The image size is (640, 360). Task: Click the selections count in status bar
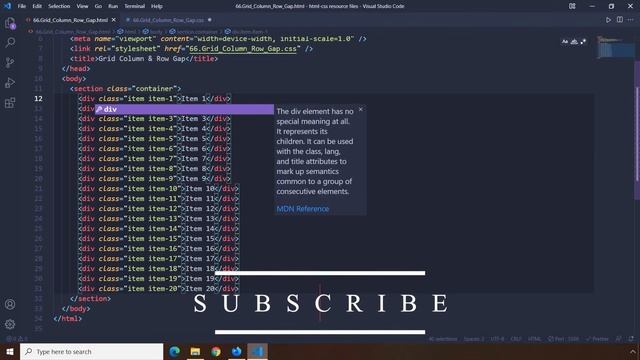pyautogui.click(x=443, y=339)
